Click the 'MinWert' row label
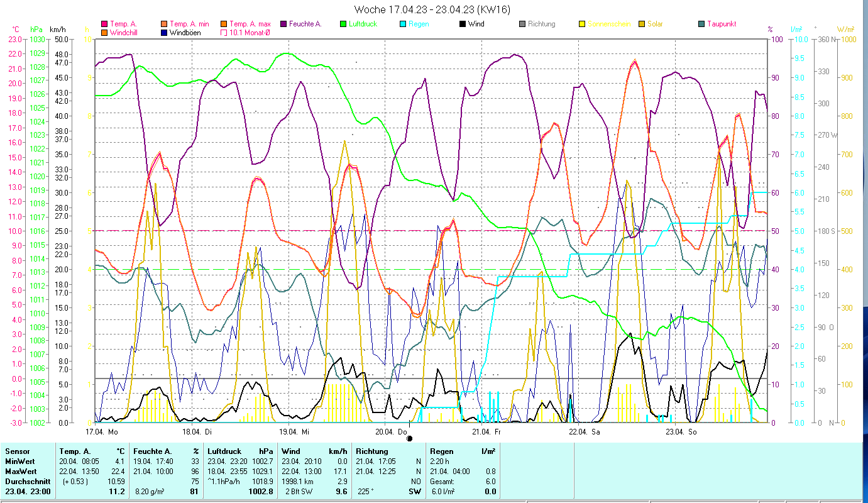The width and height of the screenshot is (868, 503). (x=19, y=461)
